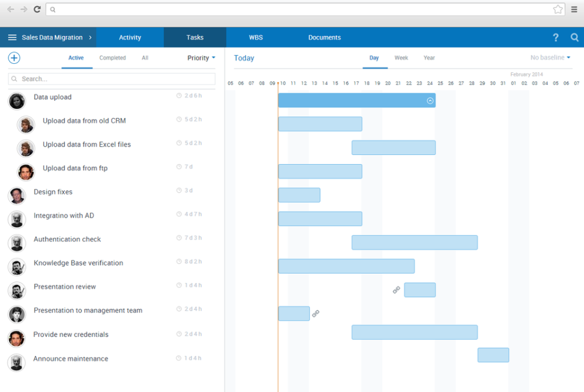Show Completed tasks instead of Active
584x392 pixels.
(113, 58)
